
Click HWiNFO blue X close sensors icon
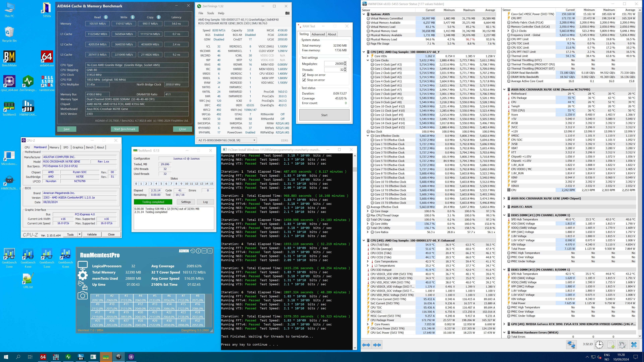634,345
